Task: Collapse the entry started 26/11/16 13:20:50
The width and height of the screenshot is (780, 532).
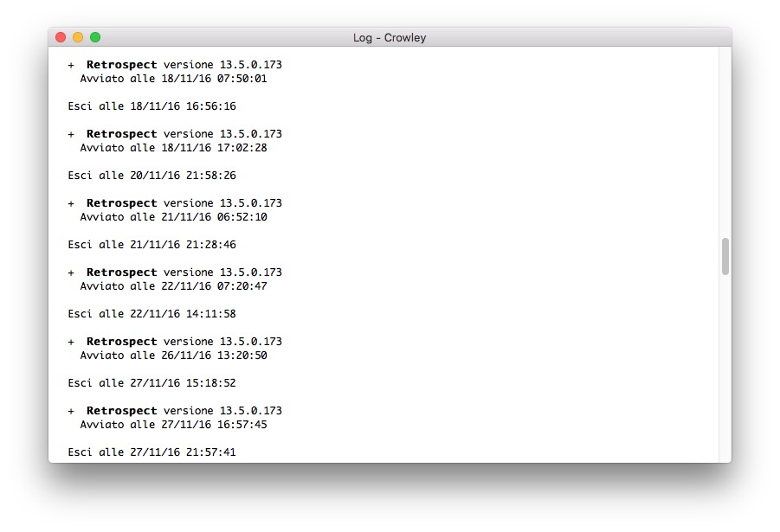Action: [x=71, y=342]
